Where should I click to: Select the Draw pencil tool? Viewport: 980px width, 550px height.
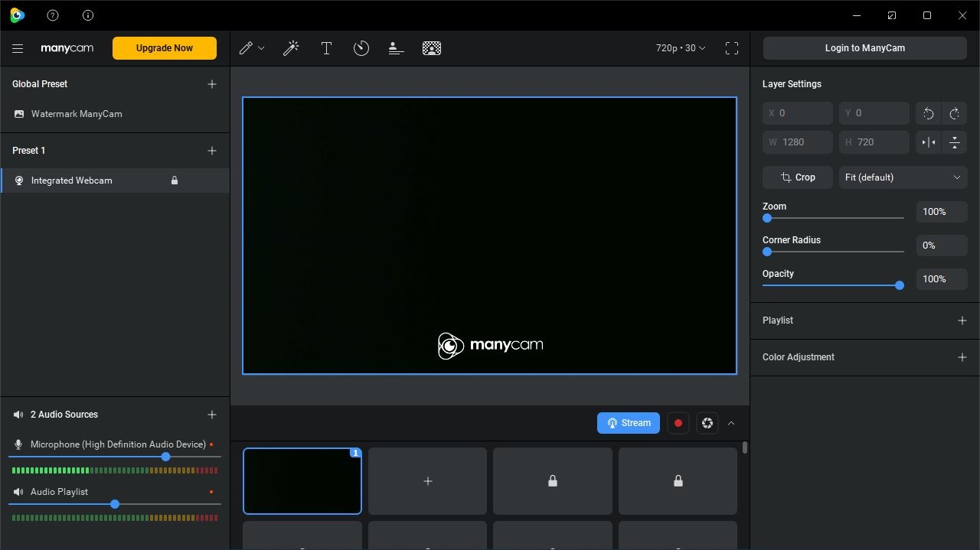click(246, 48)
